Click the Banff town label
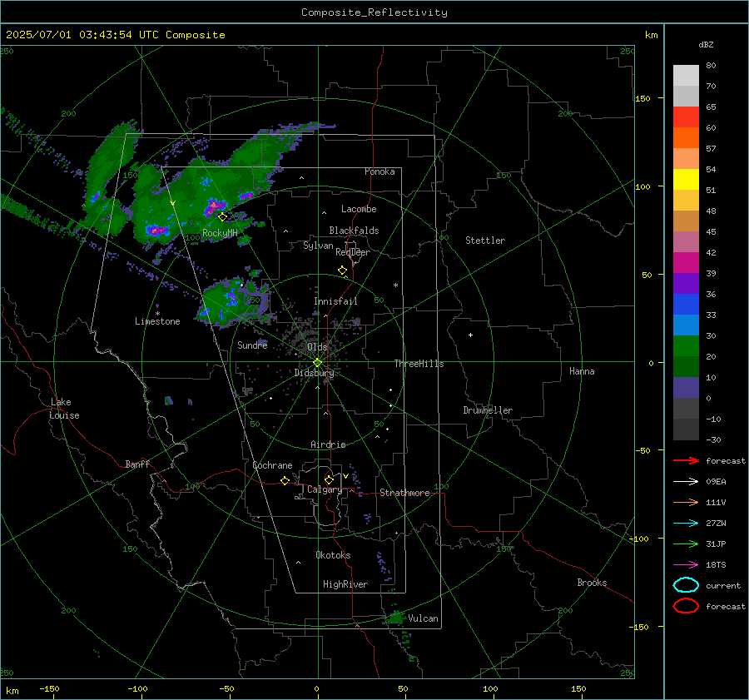749x700 pixels. (x=137, y=464)
